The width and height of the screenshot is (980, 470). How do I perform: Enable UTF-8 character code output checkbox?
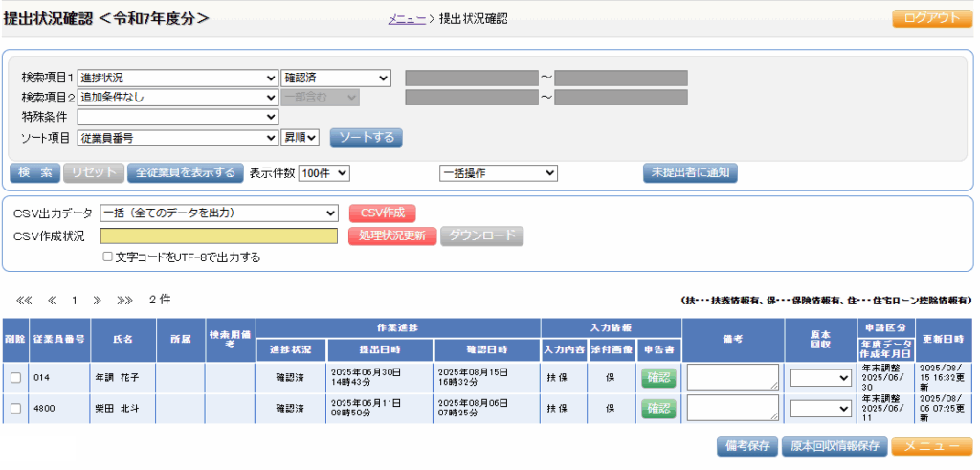pyautogui.click(x=108, y=257)
